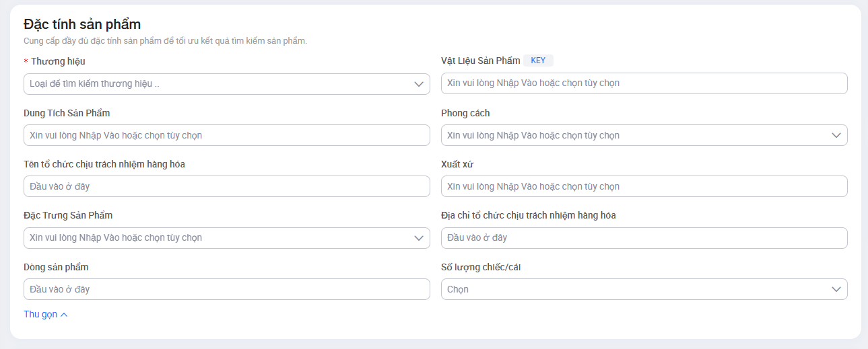This screenshot has height=349, width=868.
Task: Click the Đặc Trưng Sản Phẩm chevron icon
Action: (x=418, y=237)
